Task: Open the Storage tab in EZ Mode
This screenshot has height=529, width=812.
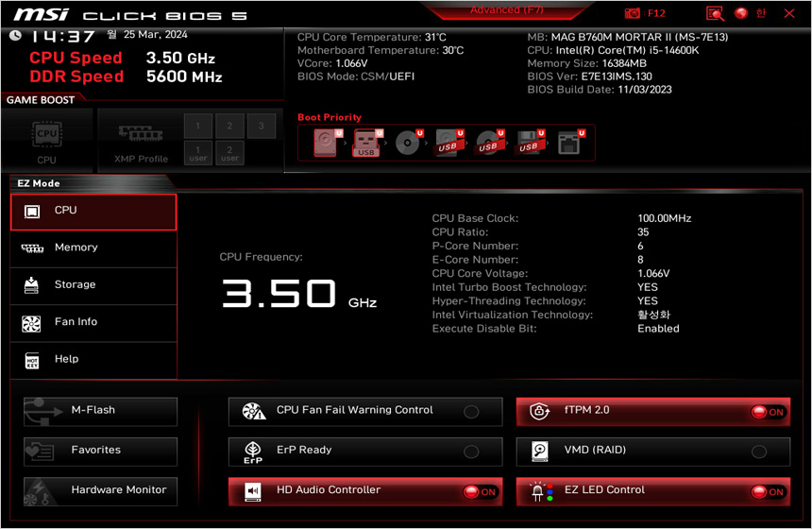Action: point(93,286)
